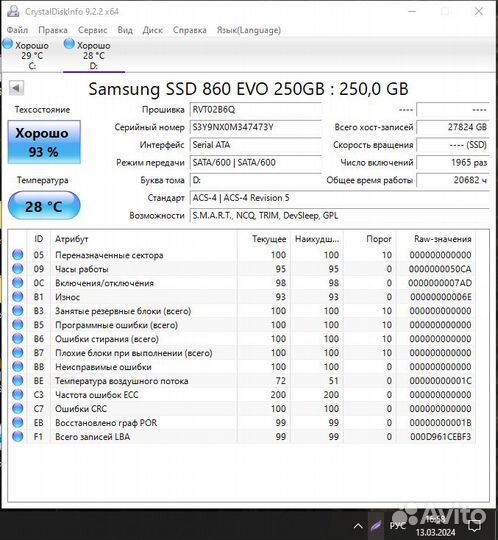Image resolution: width=498 pixels, height=540 pixels.
Task: Click status icon for F1 Всего записей LBA
Action: pyautogui.click(x=18, y=436)
